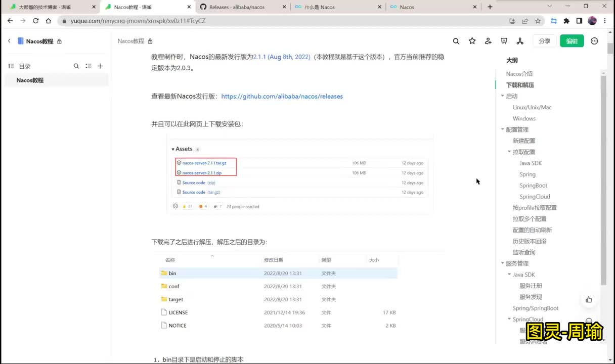The width and height of the screenshot is (615, 364).
Task: Select Nacos教程 in the sidebar catalog
Action: (x=57, y=80)
